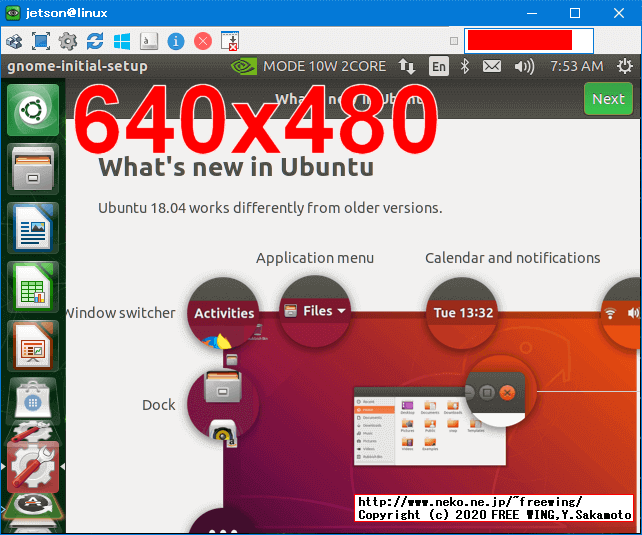Click the toolbar window icon with red X
642x535 pixels.
click(230, 41)
